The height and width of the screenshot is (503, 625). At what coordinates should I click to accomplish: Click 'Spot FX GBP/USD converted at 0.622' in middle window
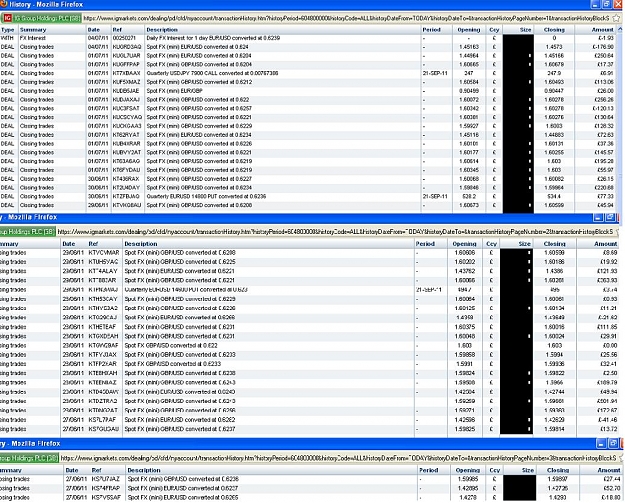pos(171,345)
